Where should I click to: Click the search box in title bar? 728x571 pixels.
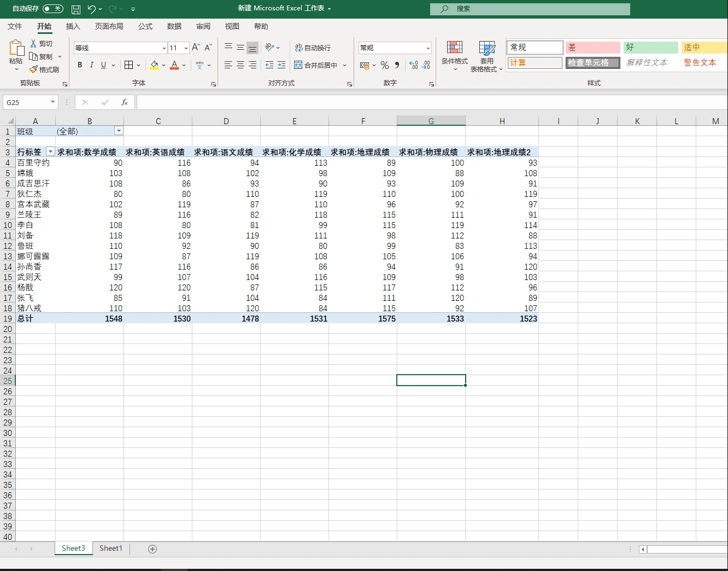[x=530, y=9]
